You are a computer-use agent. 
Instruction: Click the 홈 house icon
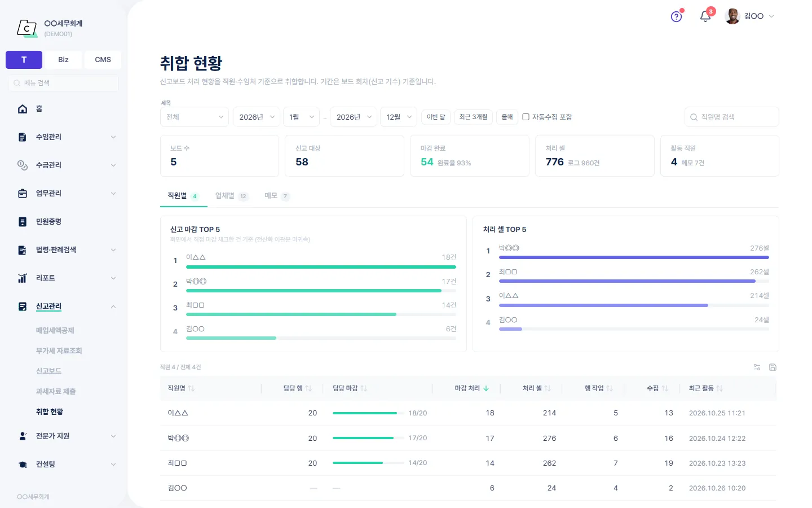23,109
